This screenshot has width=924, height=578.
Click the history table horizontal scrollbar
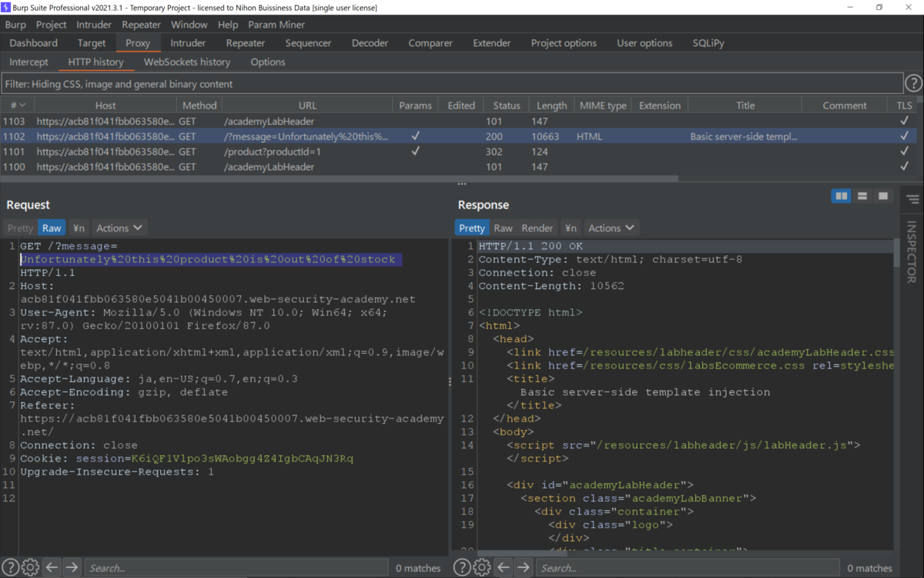pos(339,179)
